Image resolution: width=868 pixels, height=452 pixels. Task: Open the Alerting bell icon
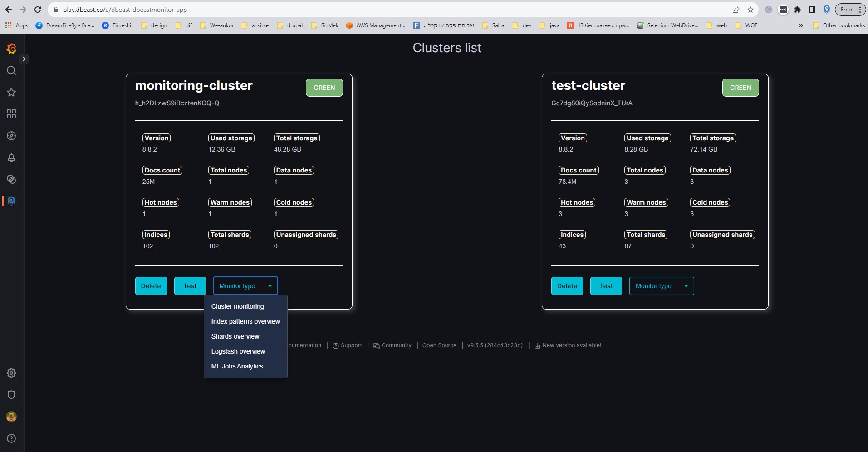point(11,157)
